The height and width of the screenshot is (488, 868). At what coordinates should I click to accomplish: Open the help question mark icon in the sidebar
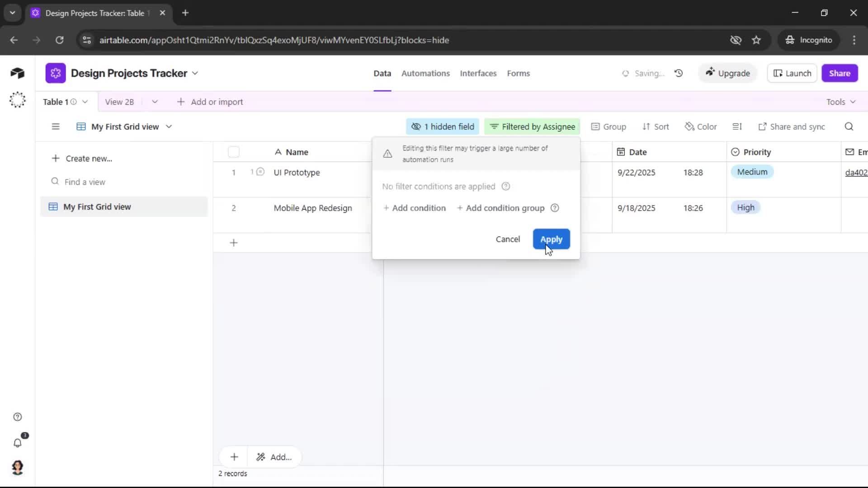18,417
